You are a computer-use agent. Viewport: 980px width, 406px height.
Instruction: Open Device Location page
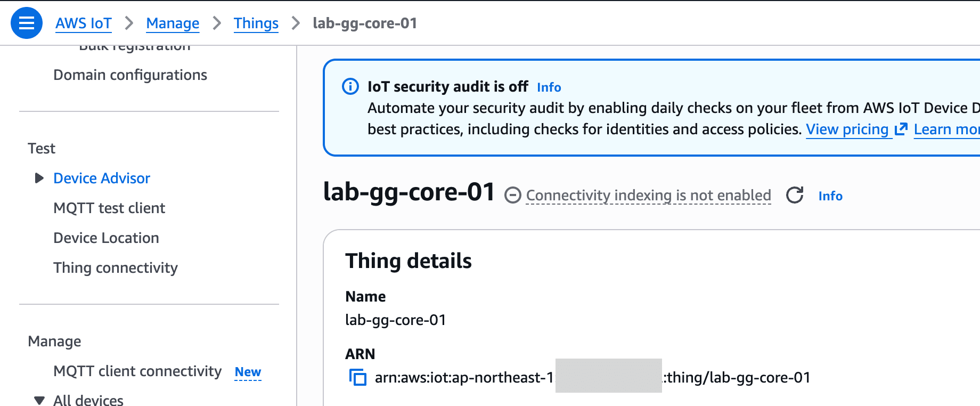[106, 238]
